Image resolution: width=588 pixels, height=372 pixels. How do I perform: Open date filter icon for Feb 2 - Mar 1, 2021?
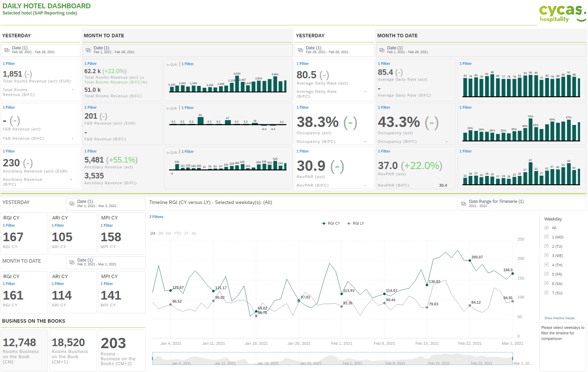tap(72, 262)
